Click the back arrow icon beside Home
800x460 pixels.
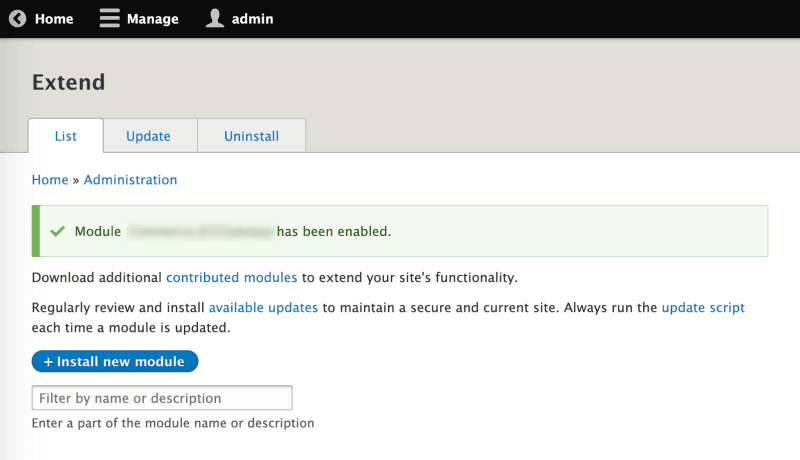click(x=17, y=19)
